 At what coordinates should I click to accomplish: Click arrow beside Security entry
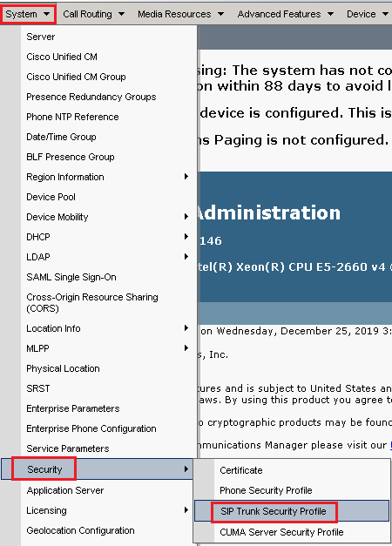[x=186, y=469]
